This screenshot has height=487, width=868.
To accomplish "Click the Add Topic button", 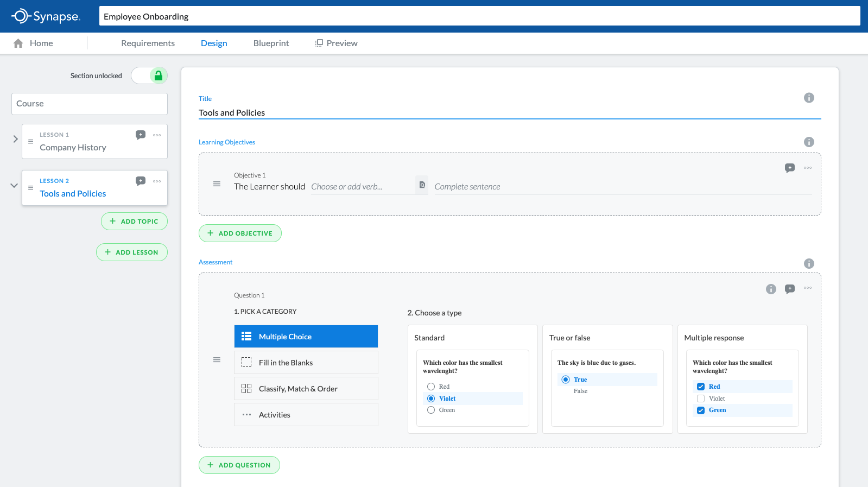I will pos(134,221).
